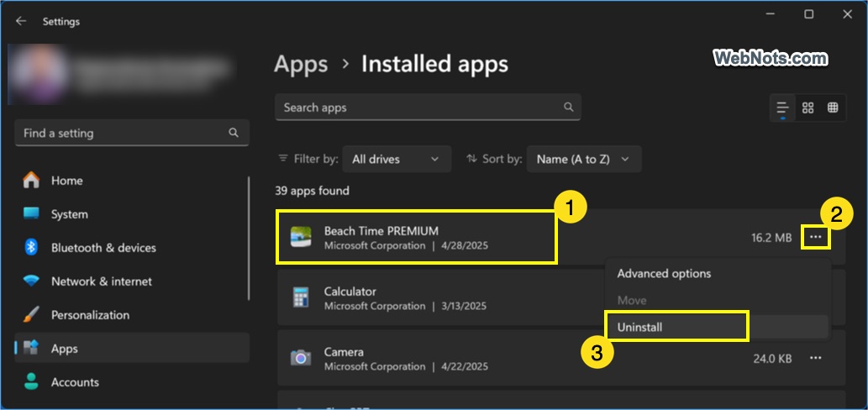
Task: Go back with the Settings back arrow
Action: [21, 21]
